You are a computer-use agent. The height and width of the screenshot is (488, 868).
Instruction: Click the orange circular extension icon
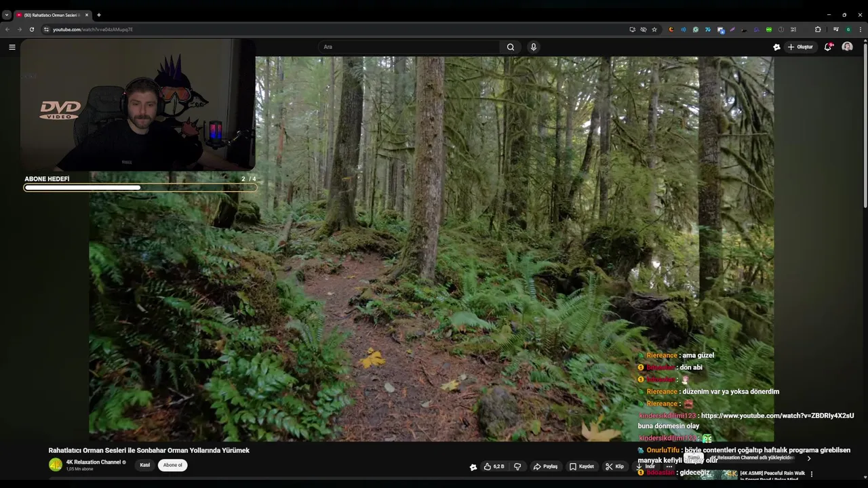pos(671,29)
